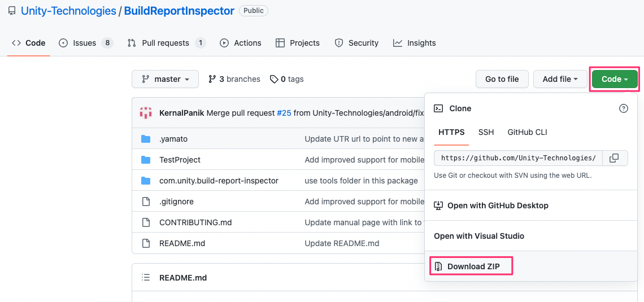This screenshot has width=644, height=302.
Task: Open the BuildReportInspector repository link
Action: click(179, 11)
